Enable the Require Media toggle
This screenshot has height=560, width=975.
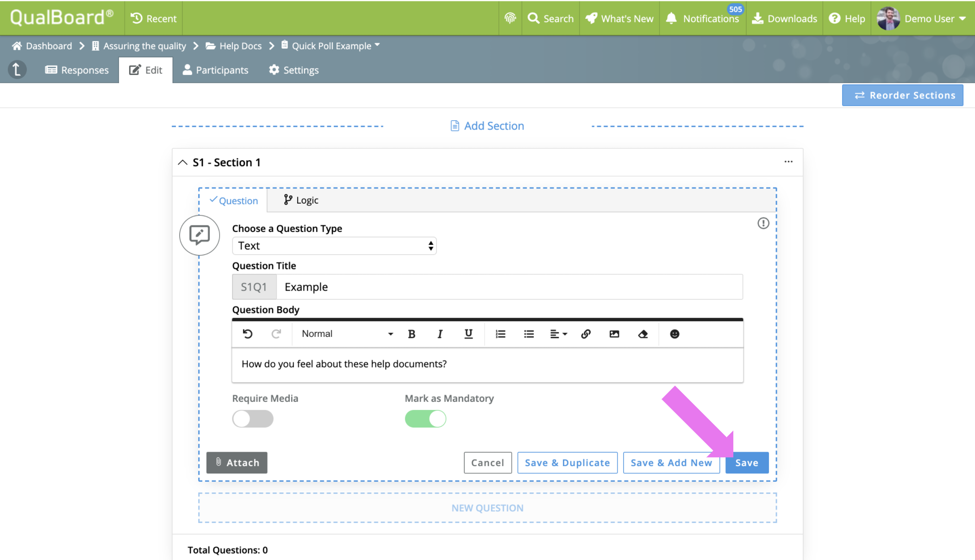click(253, 418)
